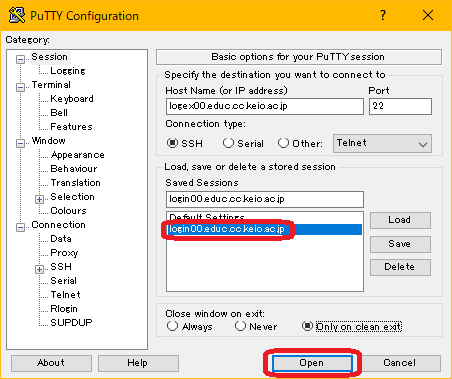The image size is (452, 379).
Task: Choose Only on clean exit option
Action: point(307,326)
